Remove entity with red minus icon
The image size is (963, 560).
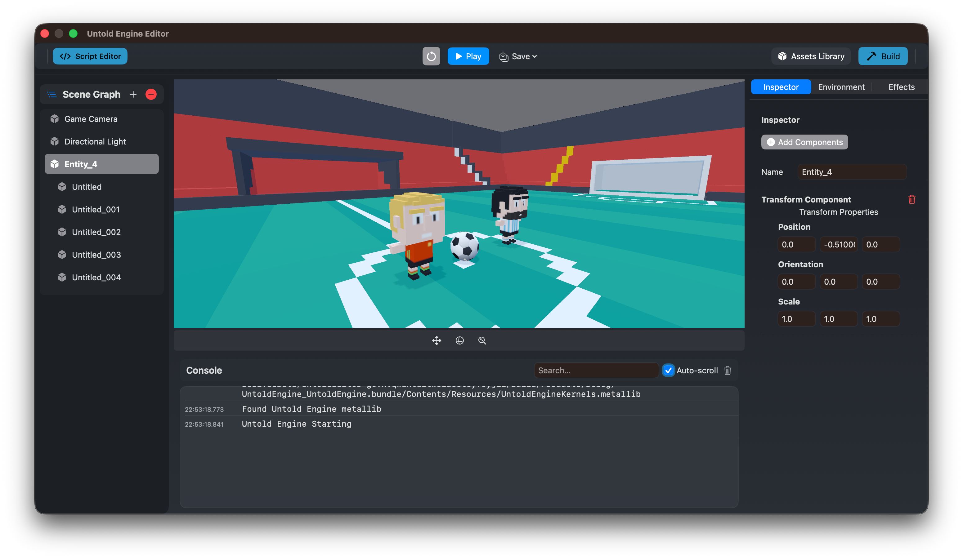pos(151,94)
